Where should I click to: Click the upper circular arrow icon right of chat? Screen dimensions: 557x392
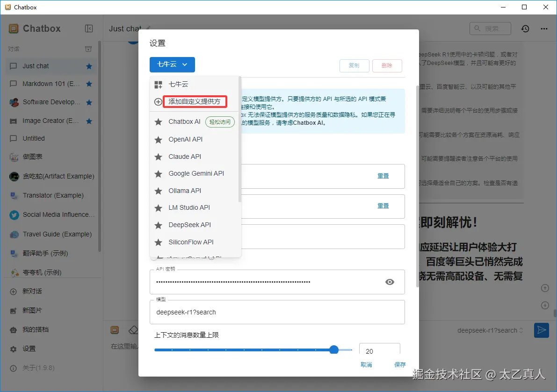(x=545, y=288)
